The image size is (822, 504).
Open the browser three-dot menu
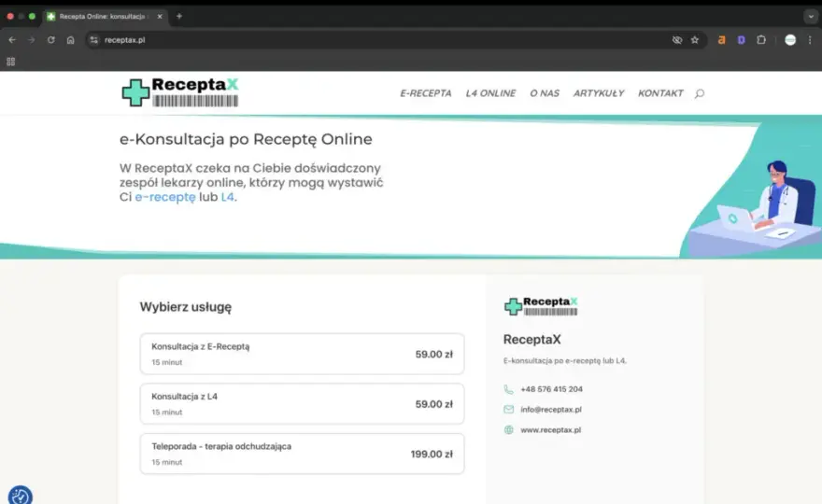[810, 40]
